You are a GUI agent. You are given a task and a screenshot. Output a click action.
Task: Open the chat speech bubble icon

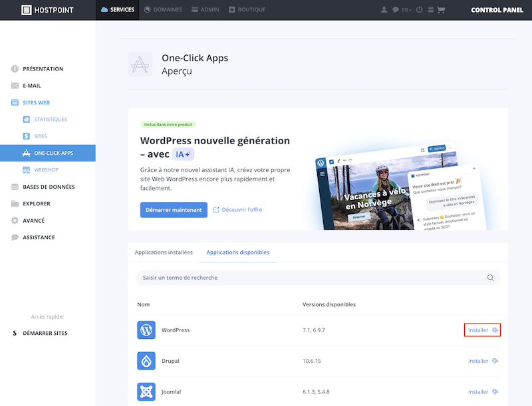(x=395, y=10)
